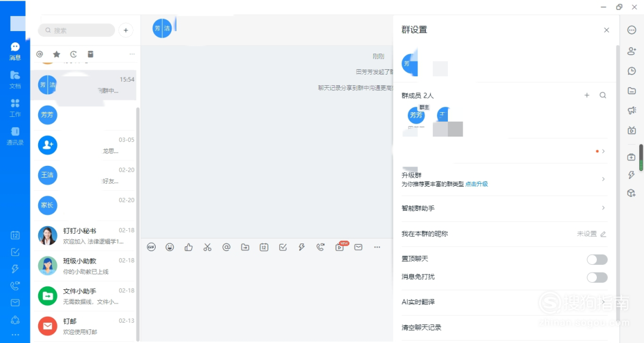Toggle the 置顶聊天 switch

[x=597, y=259]
